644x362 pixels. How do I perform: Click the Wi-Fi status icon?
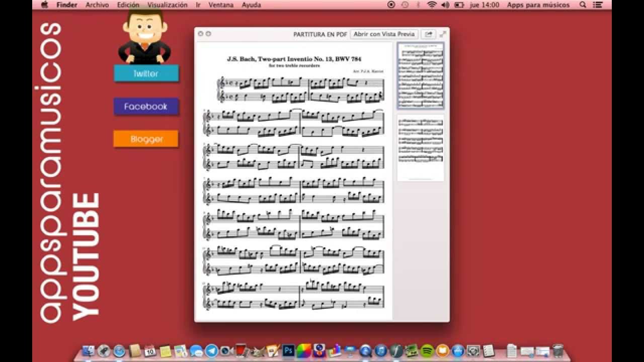[432, 5]
